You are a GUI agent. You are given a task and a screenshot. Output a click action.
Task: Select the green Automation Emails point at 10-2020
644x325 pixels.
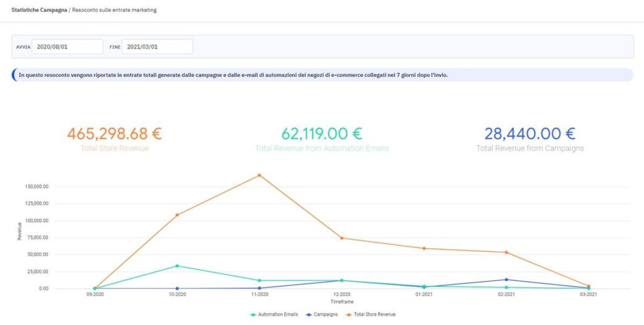pos(177,266)
